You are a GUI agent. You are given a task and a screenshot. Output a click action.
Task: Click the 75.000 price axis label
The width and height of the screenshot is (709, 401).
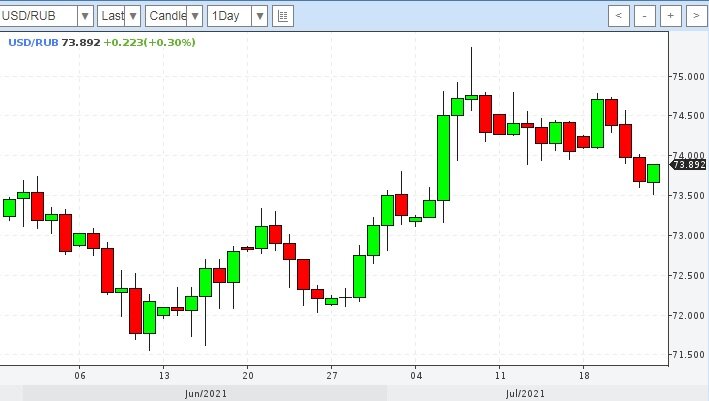click(688, 76)
